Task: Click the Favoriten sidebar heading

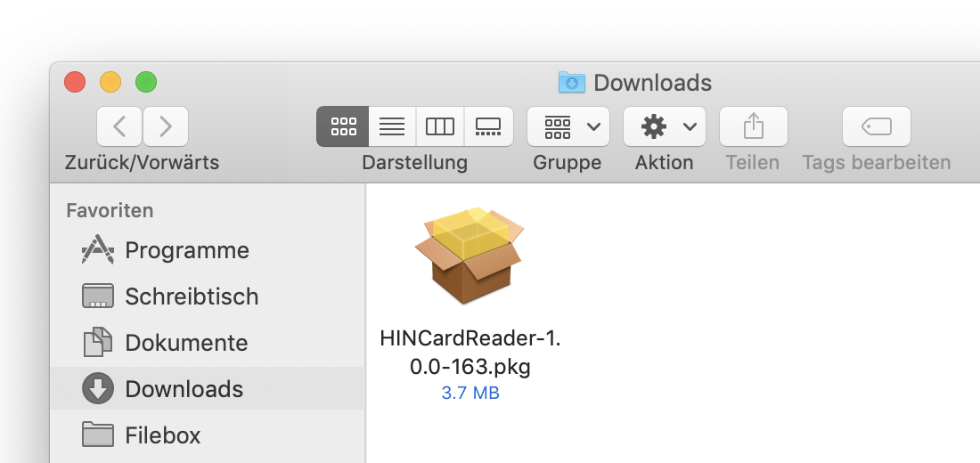Action: [x=110, y=210]
